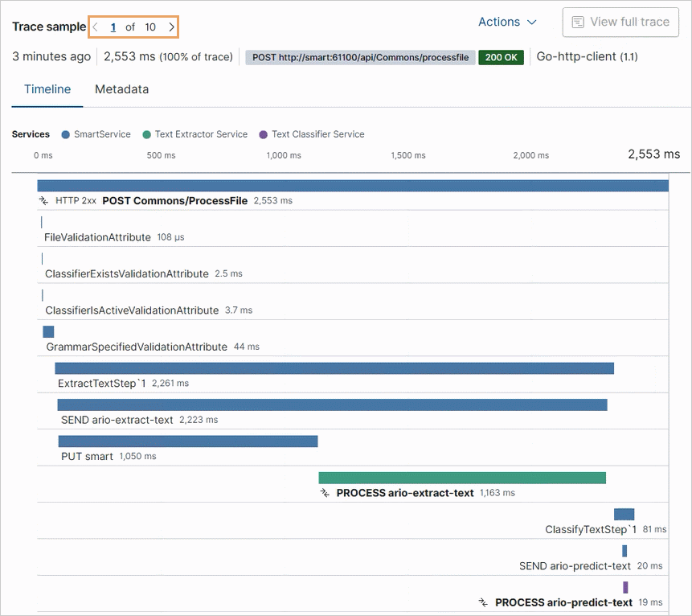692x616 pixels.
Task: Go to the next trace sample arrow
Action: coord(171,27)
